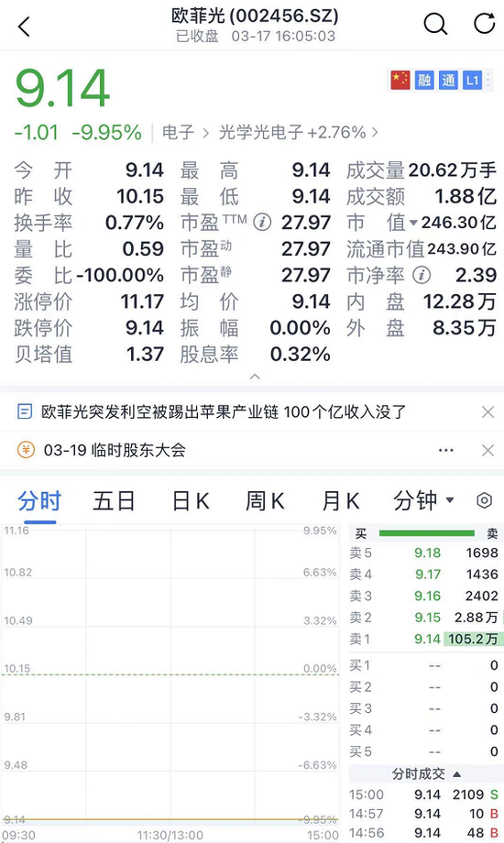Tap the 流通市值 243.90亿 value
This screenshot has height=843, width=504.
[462, 249]
